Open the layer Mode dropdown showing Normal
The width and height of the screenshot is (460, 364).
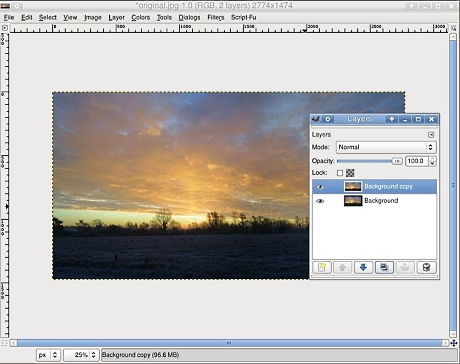point(386,147)
